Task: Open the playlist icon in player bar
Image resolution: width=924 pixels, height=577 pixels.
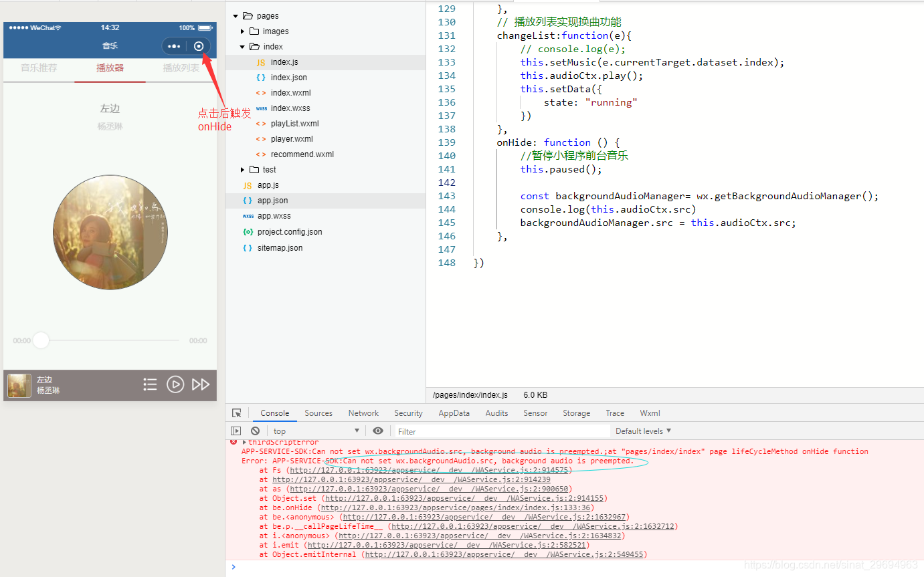Action: 150,384
